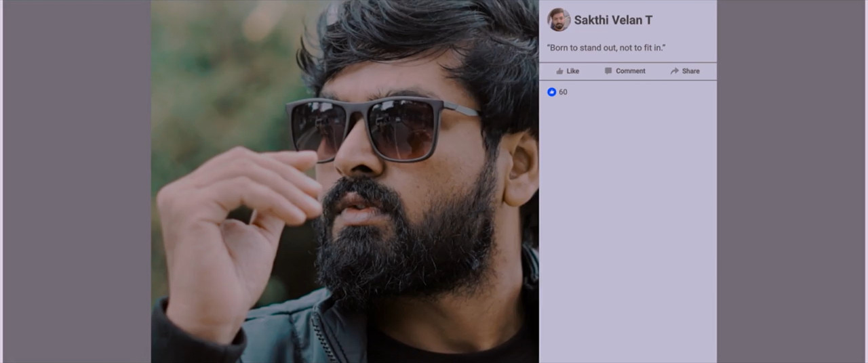Click the blue like reaction icon
The image size is (868, 363).
[x=552, y=92]
